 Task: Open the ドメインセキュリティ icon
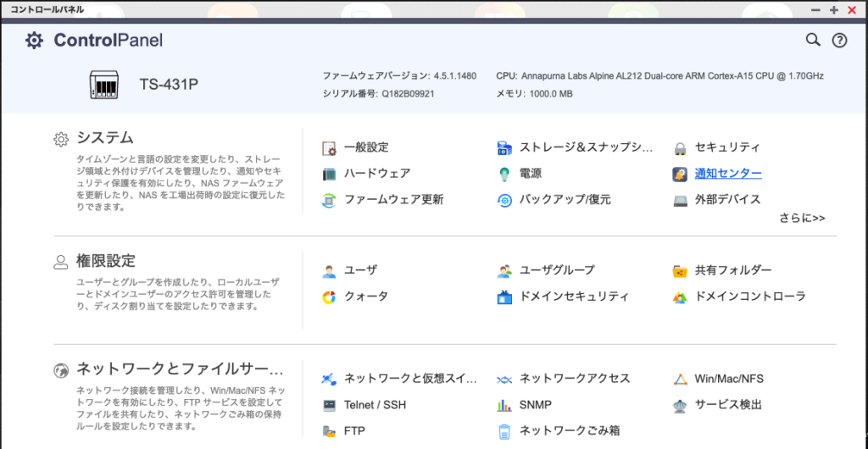pos(504,297)
